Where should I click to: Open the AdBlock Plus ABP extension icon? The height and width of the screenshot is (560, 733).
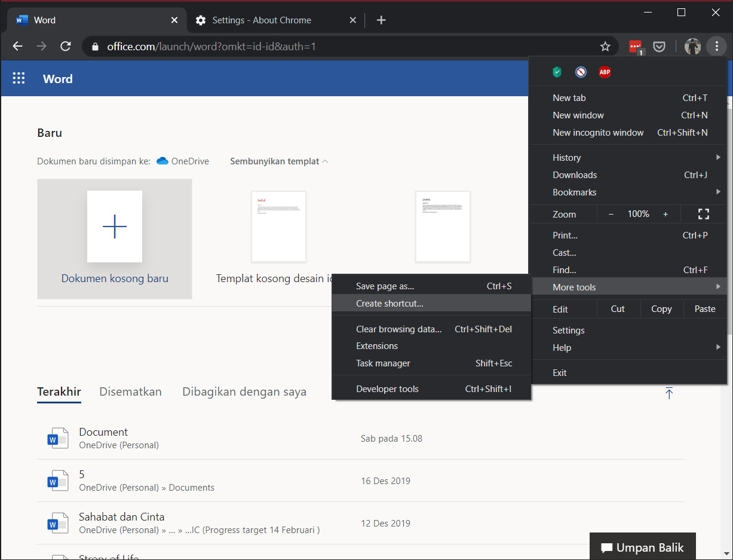coord(605,72)
